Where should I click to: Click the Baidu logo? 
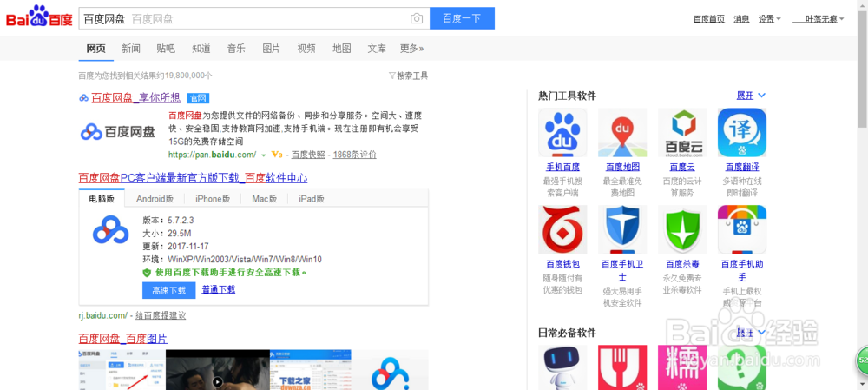pos(39,17)
